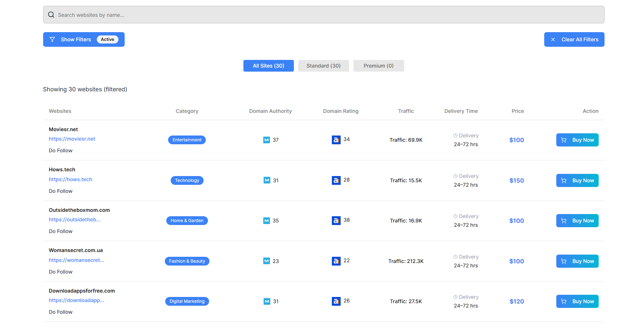Viewport: 644px width, 328px height.
Task: Buy Now for Hows.tech listing
Action: [577, 180]
